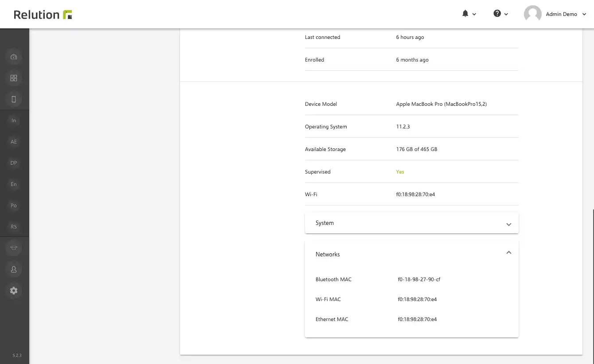
Task: Select the 'RS' sidebar item
Action: 14,227
